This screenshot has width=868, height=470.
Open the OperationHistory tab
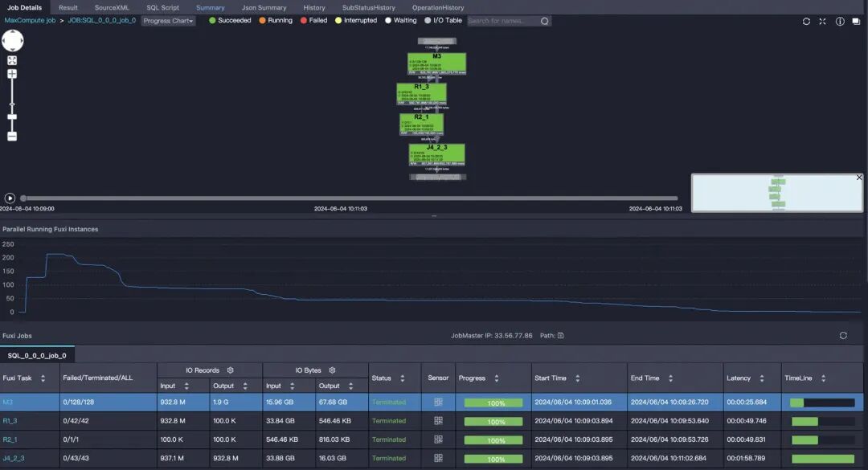point(438,8)
